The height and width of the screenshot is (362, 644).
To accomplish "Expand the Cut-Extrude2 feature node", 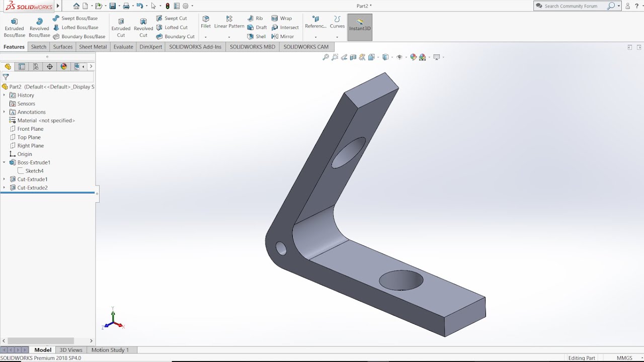I will pos(4,188).
